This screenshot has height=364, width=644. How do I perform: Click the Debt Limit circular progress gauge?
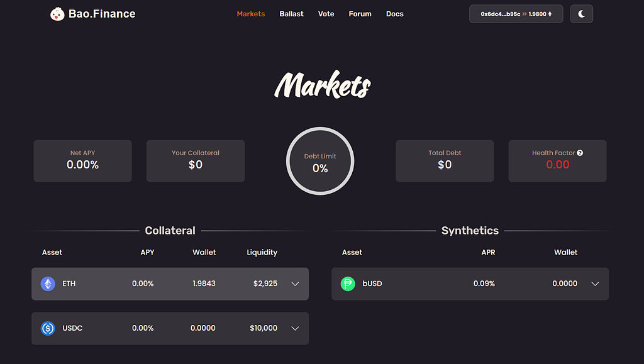point(320,161)
